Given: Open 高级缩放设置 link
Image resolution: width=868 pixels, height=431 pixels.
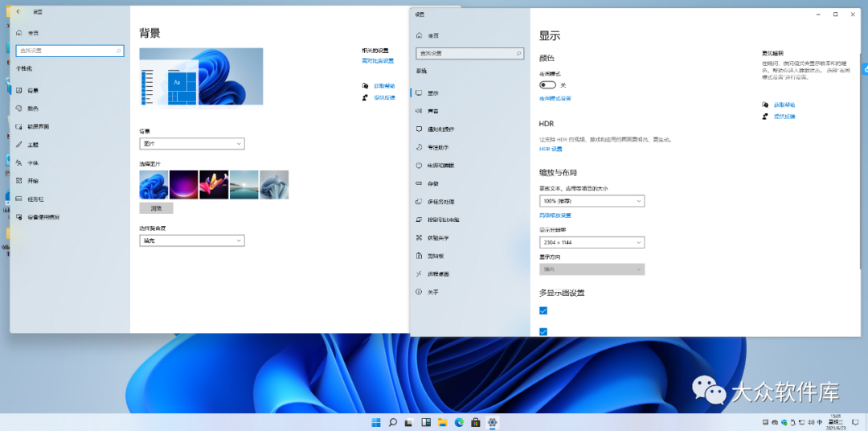Looking at the screenshot, I should pos(555,215).
